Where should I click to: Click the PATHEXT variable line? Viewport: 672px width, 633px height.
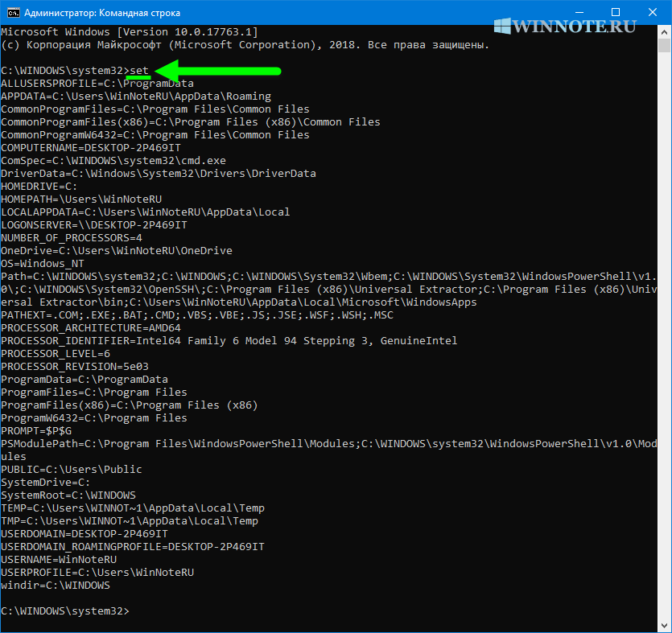pos(197,315)
